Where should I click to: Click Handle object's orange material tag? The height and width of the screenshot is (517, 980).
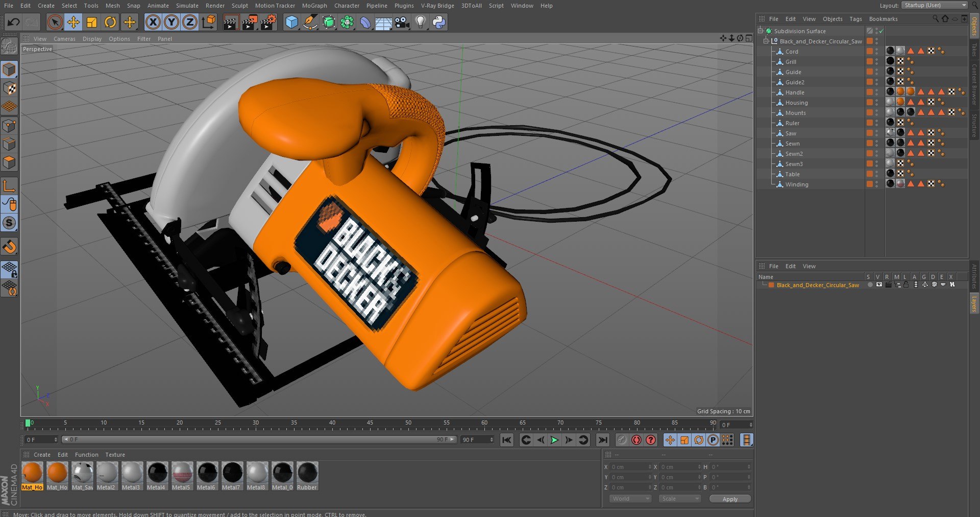tap(900, 92)
